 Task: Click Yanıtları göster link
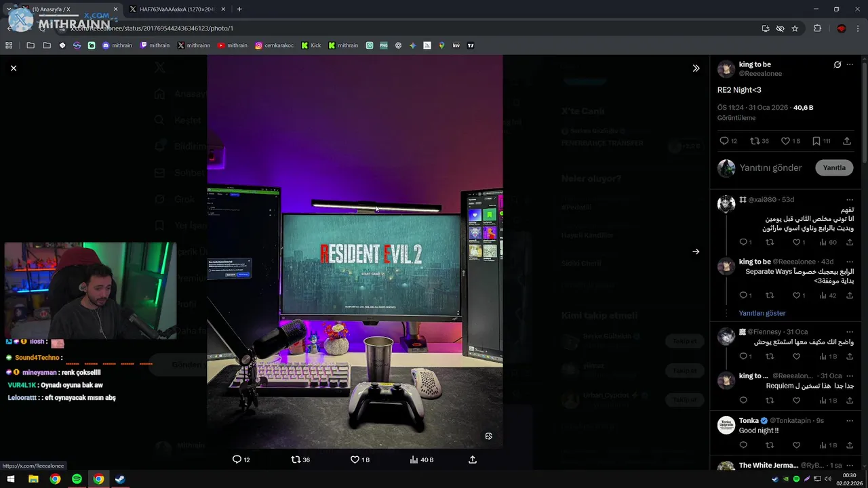[x=762, y=313]
